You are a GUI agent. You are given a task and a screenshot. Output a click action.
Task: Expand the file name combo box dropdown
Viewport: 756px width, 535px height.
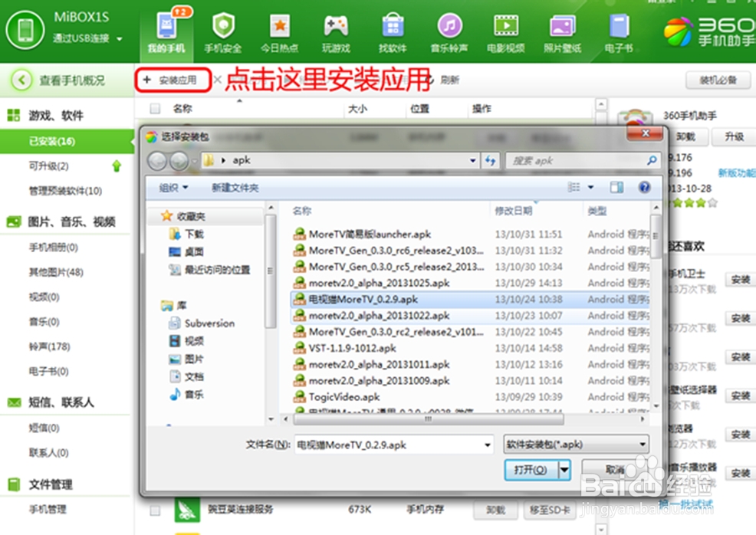pos(488,445)
